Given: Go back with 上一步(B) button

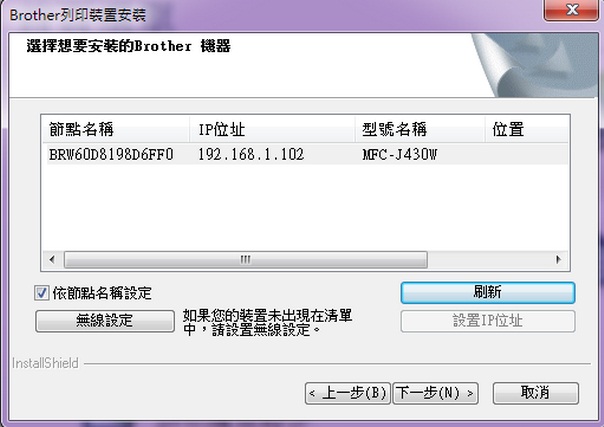Looking at the screenshot, I should pyautogui.click(x=347, y=393).
